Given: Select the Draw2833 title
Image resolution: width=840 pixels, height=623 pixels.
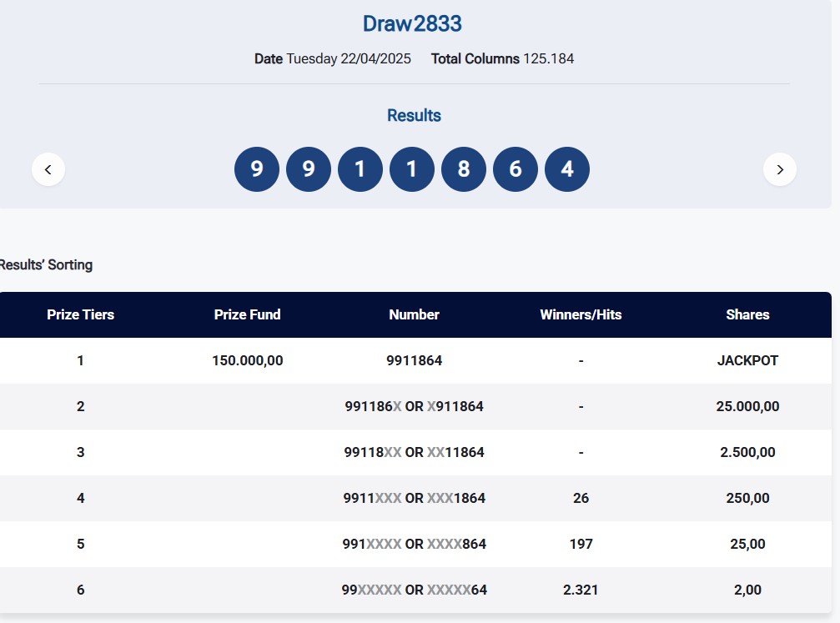Looking at the screenshot, I should 412,24.
